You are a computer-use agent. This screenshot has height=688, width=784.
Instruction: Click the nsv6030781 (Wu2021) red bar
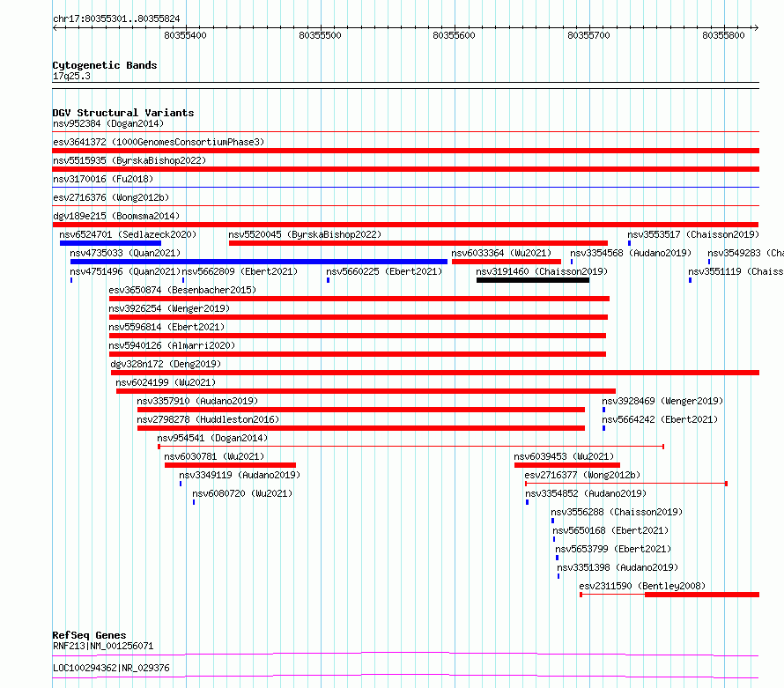point(230,465)
